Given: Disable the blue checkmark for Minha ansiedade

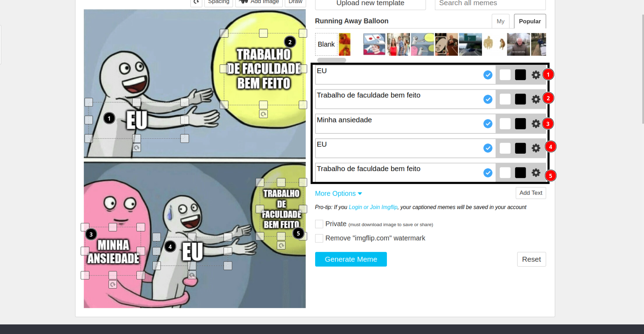Looking at the screenshot, I should click(488, 124).
